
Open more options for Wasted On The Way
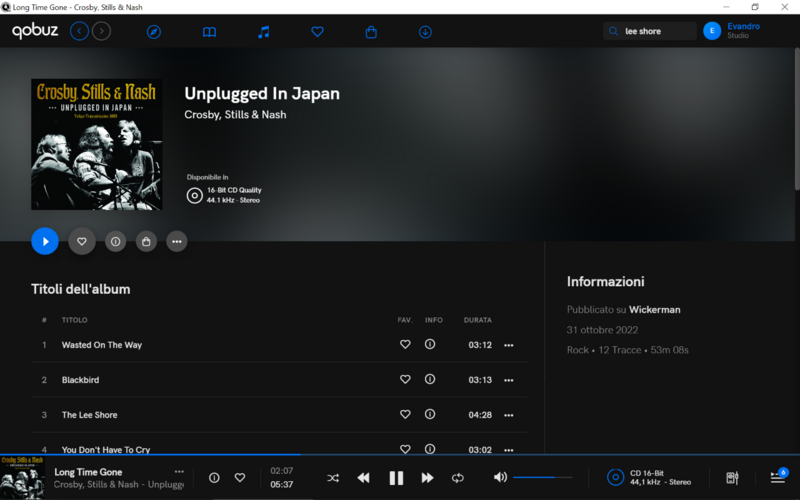pos(509,345)
